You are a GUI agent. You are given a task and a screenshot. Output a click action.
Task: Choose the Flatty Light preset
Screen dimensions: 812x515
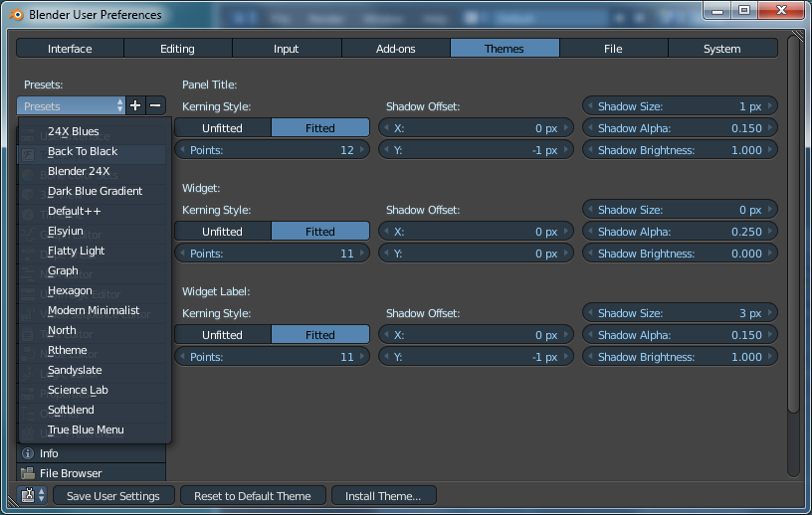pyautogui.click(x=95, y=251)
